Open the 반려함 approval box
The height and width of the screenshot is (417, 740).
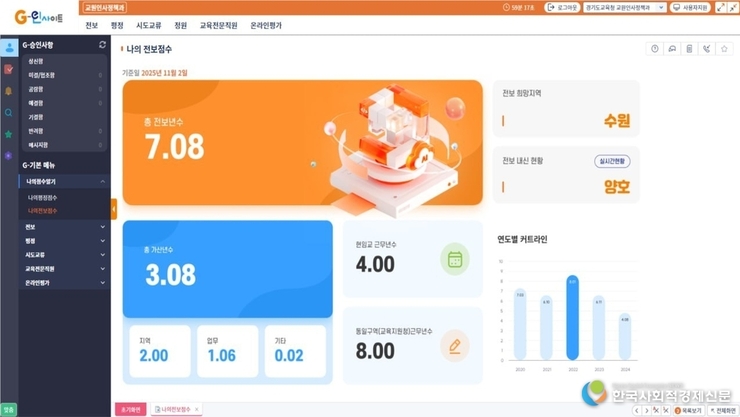pos(36,131)
